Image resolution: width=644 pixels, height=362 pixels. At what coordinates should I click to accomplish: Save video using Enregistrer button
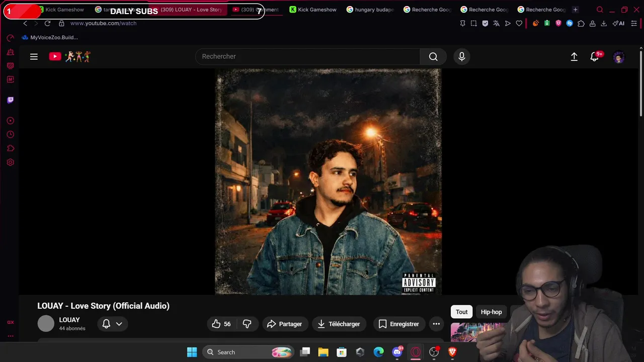(399, 324)
